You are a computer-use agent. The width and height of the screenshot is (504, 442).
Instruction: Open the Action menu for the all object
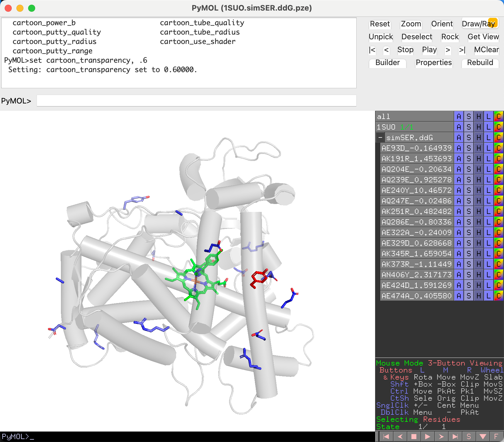pos(459,116)
